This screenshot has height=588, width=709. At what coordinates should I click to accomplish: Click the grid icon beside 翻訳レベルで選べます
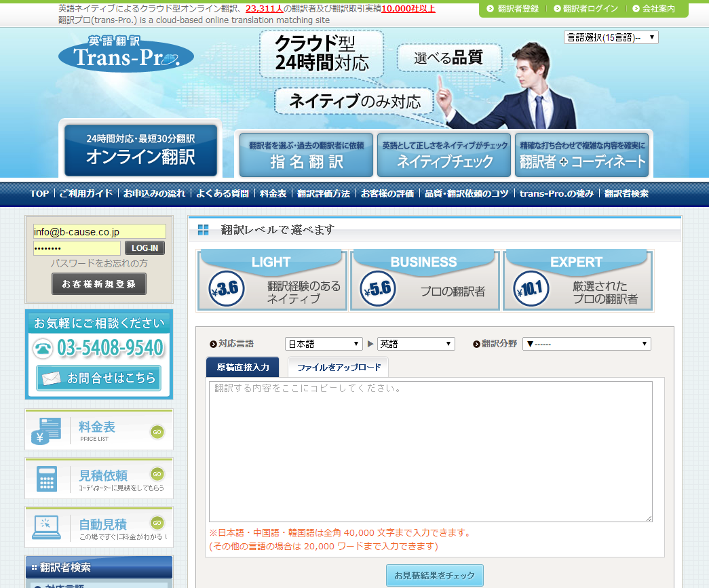pos(204,230)
